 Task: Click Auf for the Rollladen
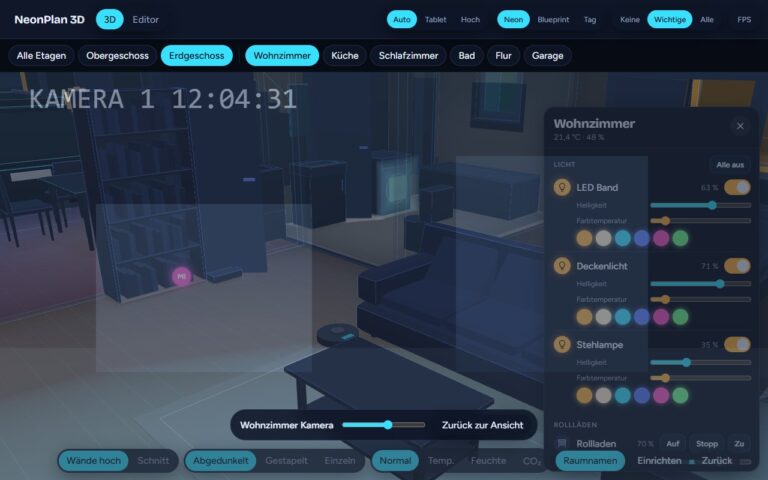pyautogui.click(x=672, y=444)
